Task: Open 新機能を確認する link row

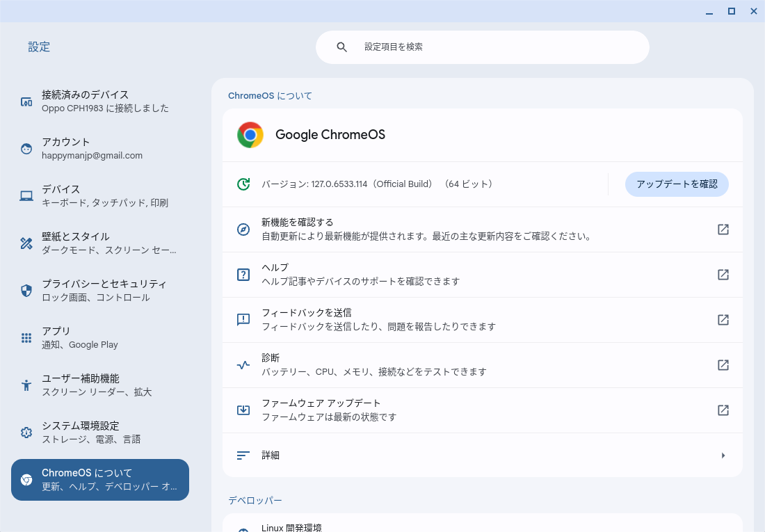Action: 483,229
